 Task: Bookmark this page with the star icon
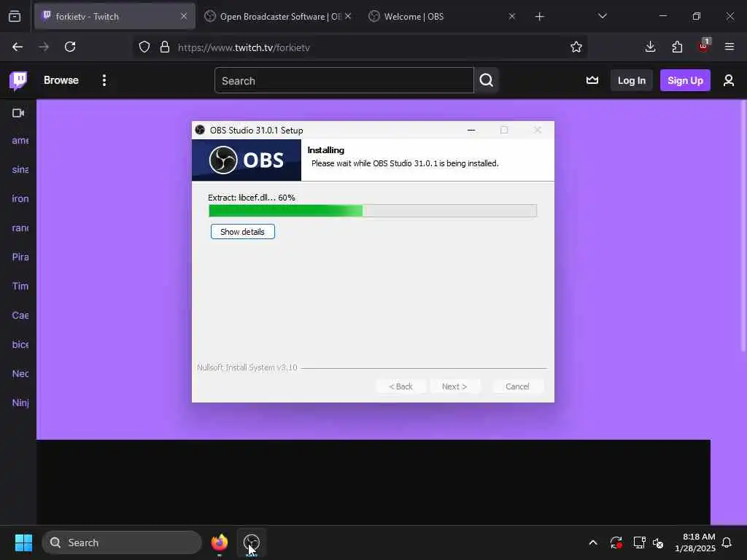click(576, 47)
